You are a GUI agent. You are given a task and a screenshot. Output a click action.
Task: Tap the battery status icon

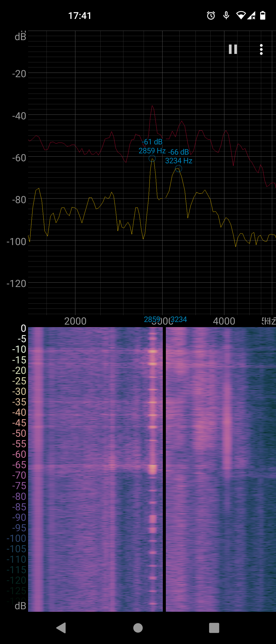point(263,16)
